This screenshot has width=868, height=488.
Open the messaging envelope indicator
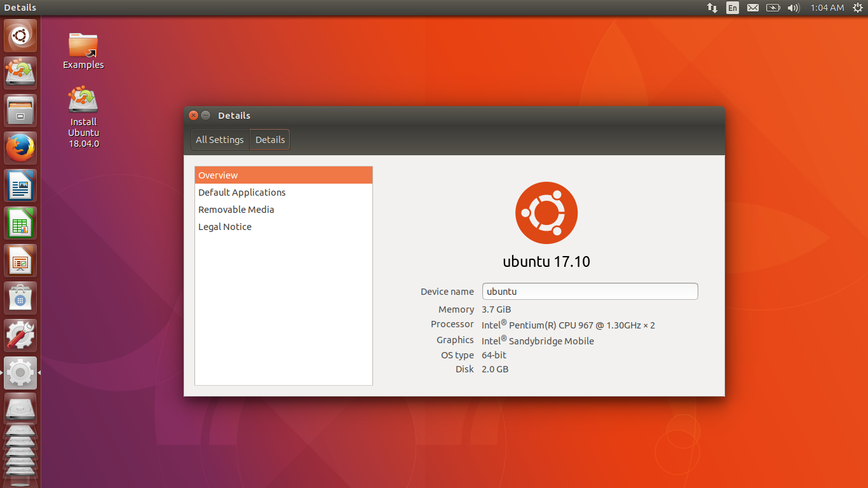(752, 8)
